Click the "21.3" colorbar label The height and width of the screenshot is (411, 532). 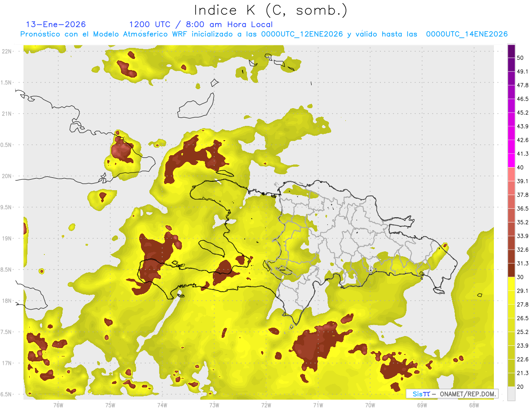(523, 373)
